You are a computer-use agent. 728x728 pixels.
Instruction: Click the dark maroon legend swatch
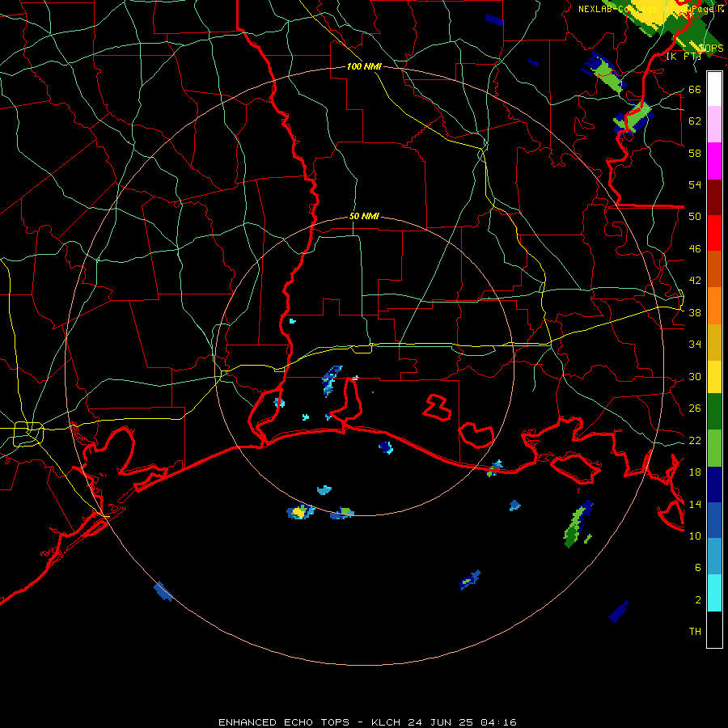714,197
